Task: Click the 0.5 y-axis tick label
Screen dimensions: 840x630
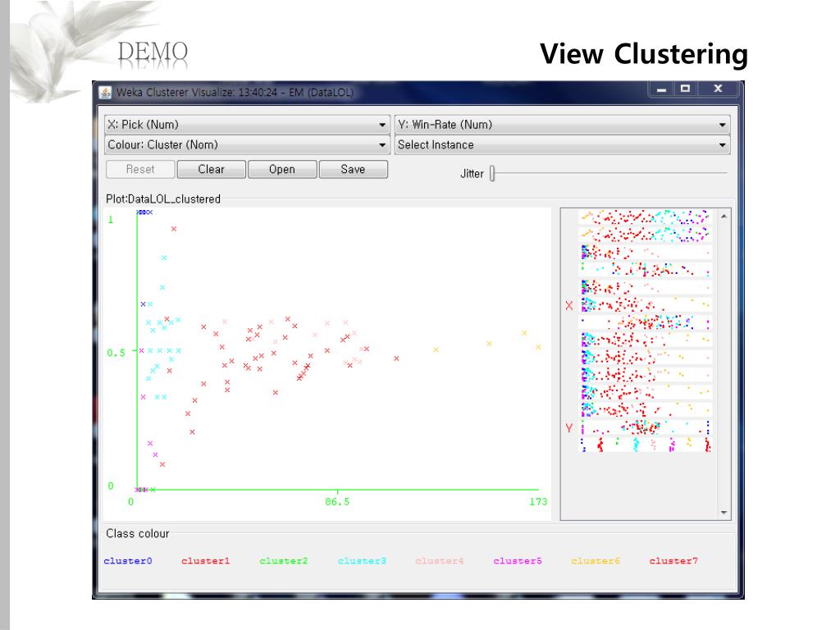Action: click(116, 353)
